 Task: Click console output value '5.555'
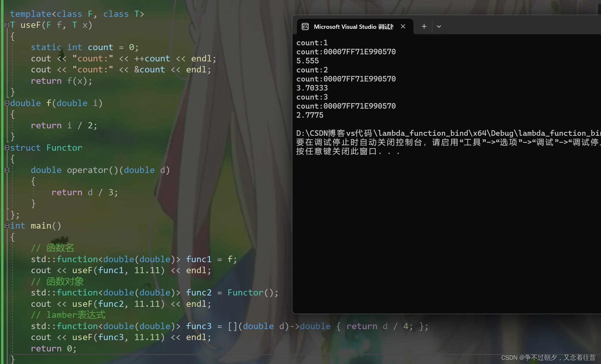pyautogui.click(x=308, y=61)
